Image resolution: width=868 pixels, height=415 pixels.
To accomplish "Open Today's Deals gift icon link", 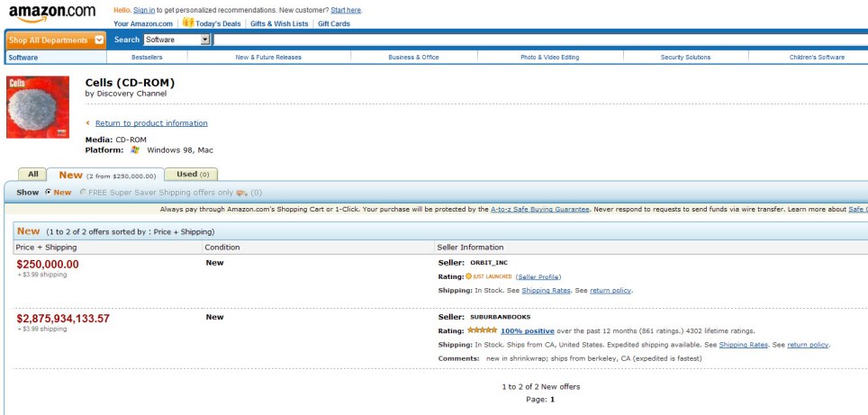I will (188, 23).
